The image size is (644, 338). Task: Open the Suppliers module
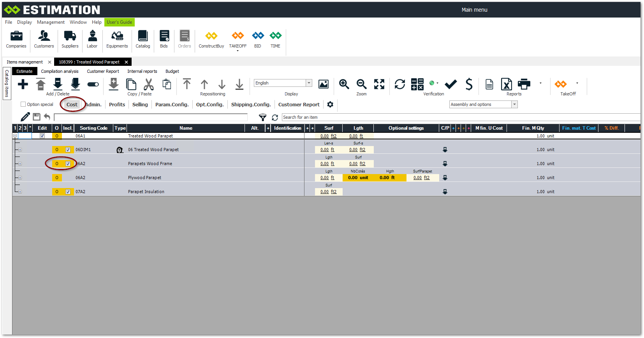point(70,39)
